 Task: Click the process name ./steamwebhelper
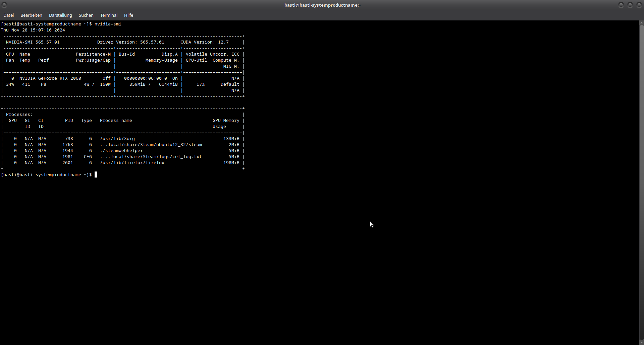121,151
